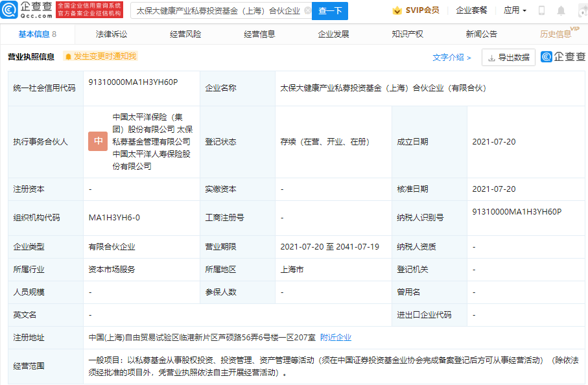Click the 企业类型 value 有限合伙企业
The width and height of the screenshot is (588, 385).
tap(112, 247)
